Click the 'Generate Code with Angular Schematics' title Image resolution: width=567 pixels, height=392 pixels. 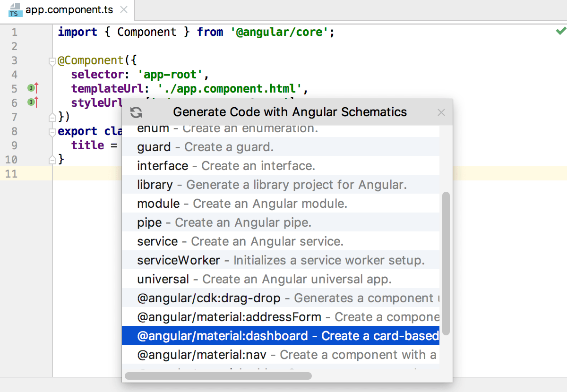click(290, 112)
